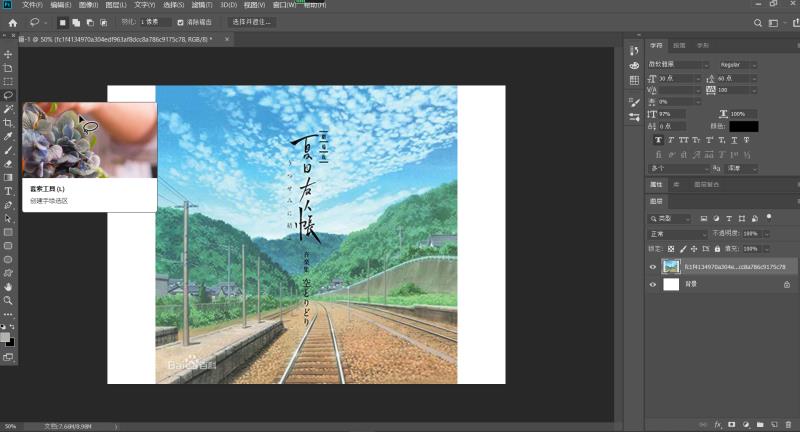This screenshot has width=800, height=432.
Task: Hide the 背景 layer visibility eye
Action: (653, 285)
